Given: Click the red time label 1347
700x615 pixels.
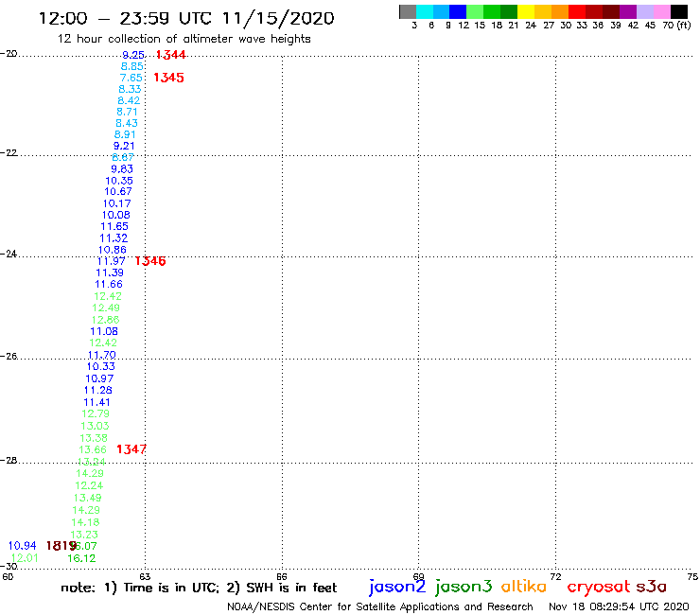Looking at the screenshot, I should click(131, 449).
